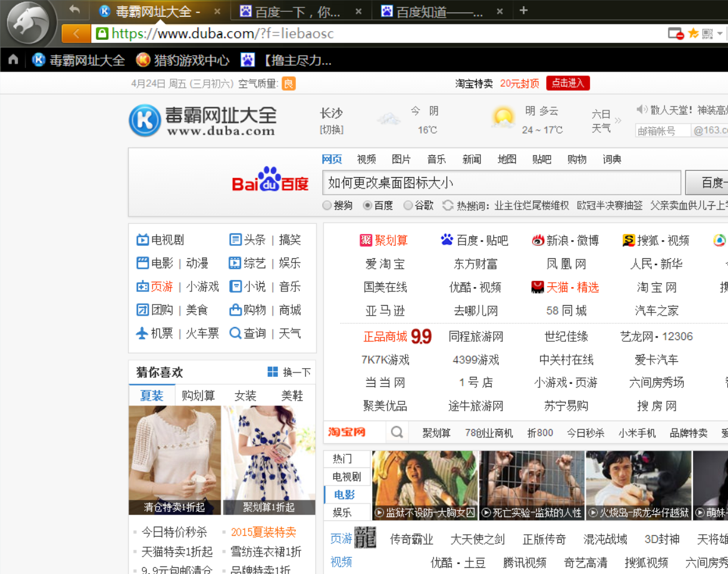
Task: Switch to 地图 search tab
Action: click(506, 160)
